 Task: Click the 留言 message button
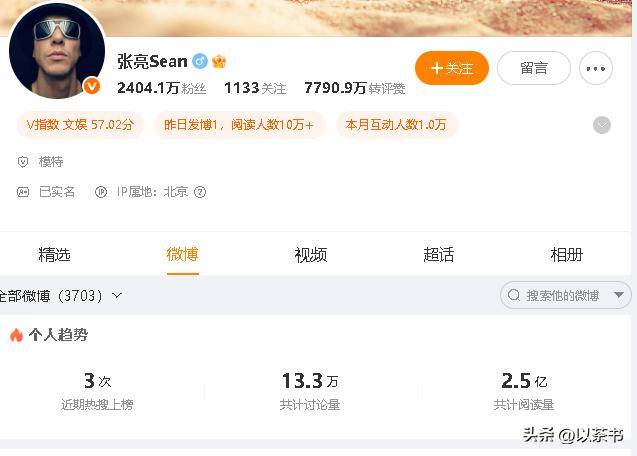(x=534, y=68)
